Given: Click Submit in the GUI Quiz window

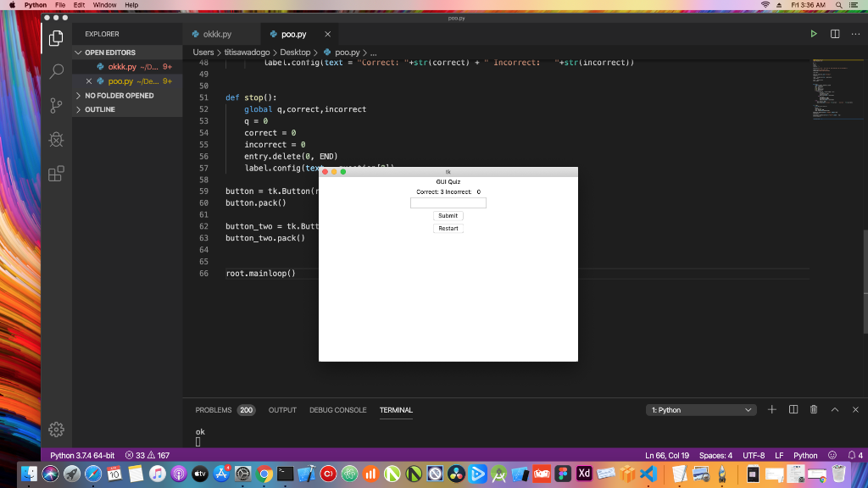Looking at the screenshot, I should pyautogui.click(x=448, y=216).
